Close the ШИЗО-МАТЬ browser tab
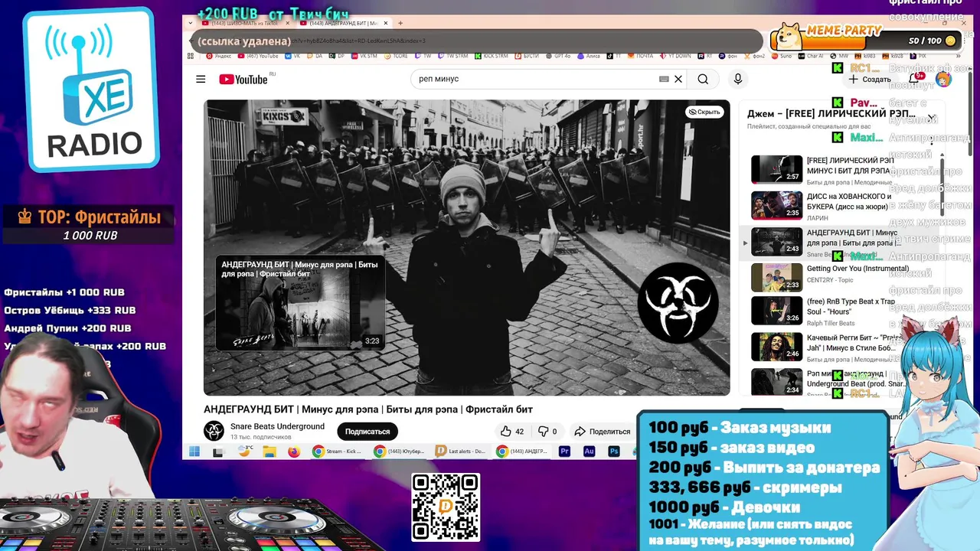 [x=289, y=23]
